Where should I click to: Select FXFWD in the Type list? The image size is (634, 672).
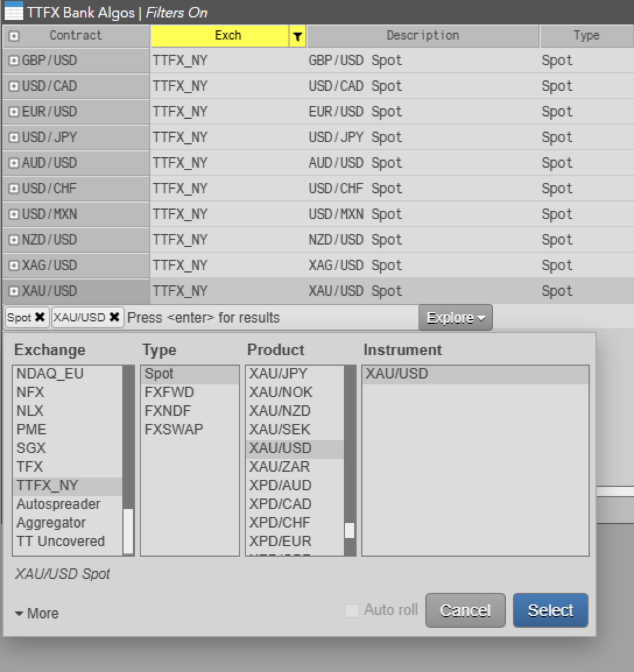pyautogui.click(x=170, y=392)
